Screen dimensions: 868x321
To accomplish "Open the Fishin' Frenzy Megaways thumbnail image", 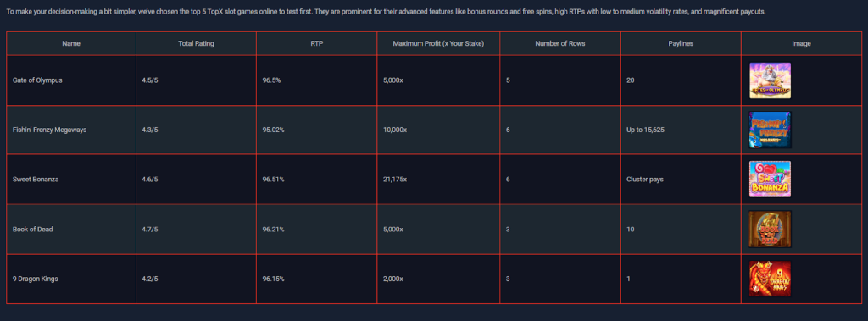I will 770,130.
